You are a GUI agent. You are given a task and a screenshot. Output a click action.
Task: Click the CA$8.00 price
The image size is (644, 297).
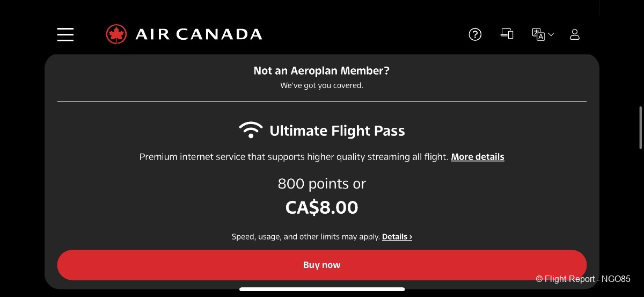click(x=321, y=207)
